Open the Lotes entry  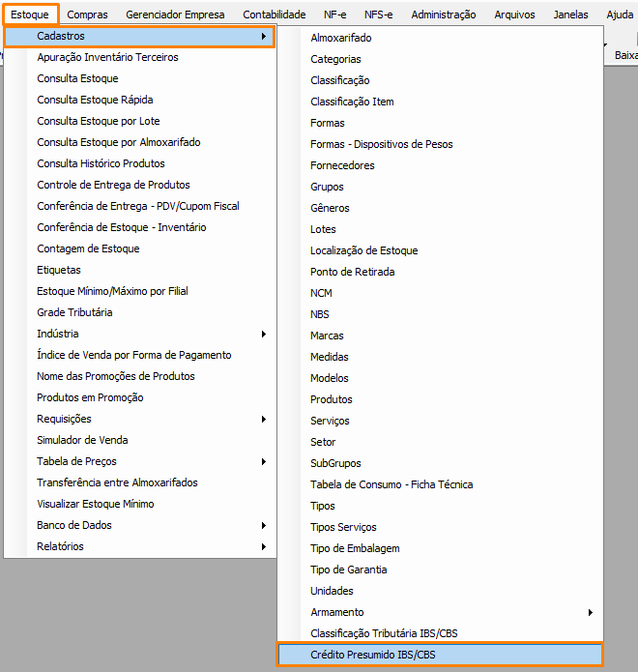click(x=440, y=229)
